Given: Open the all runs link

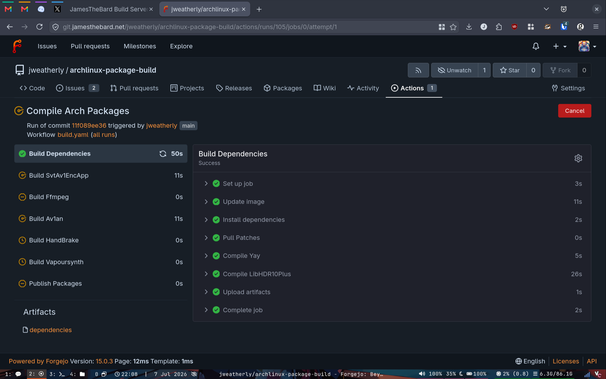Looking at the screenshot, I should pyautogui.click(x=104, y=135).
